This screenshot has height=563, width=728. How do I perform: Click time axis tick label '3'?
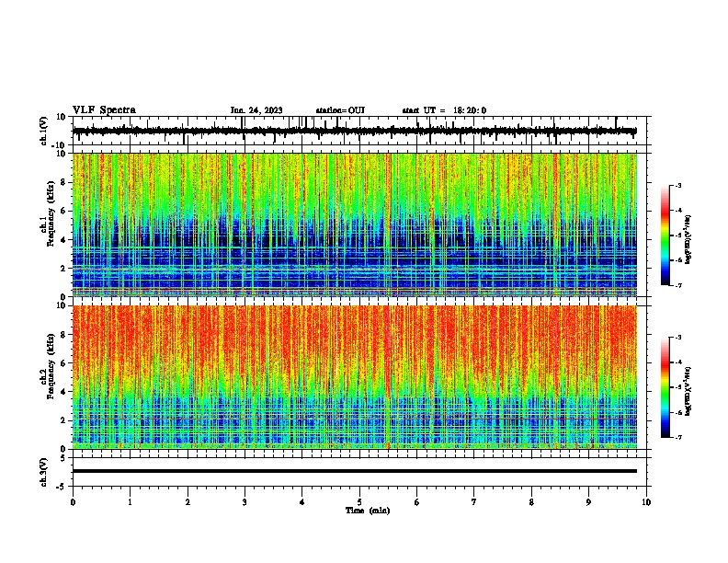[245, 502]
